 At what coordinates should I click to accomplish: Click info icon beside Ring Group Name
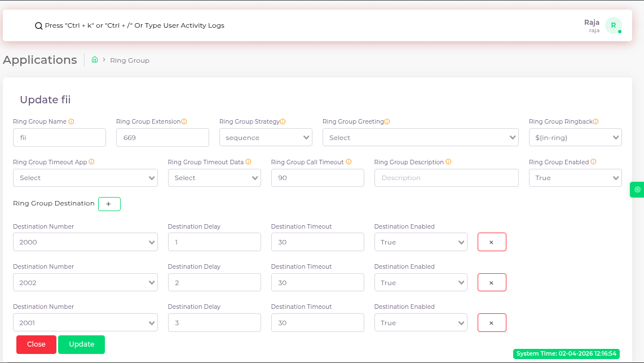click(x=71, y=122)
